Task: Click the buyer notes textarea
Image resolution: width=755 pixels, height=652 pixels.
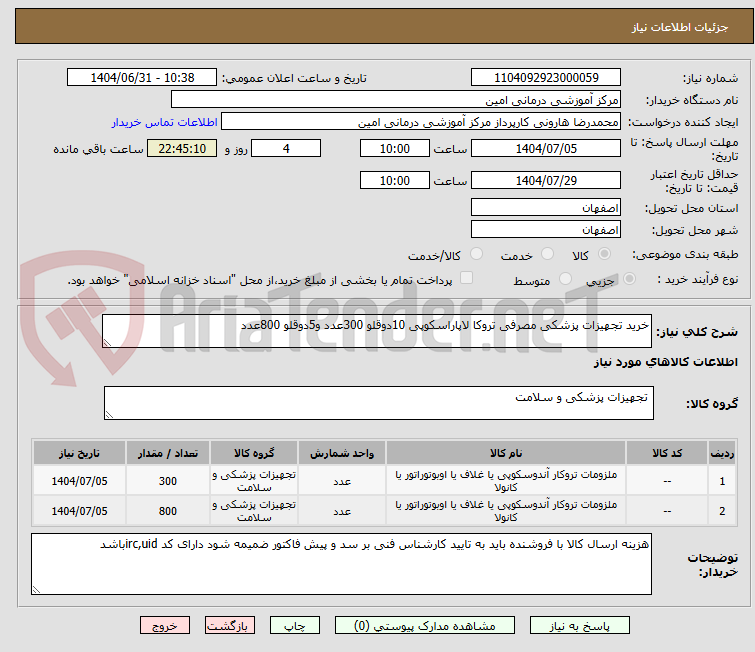Action: [341, 564]
